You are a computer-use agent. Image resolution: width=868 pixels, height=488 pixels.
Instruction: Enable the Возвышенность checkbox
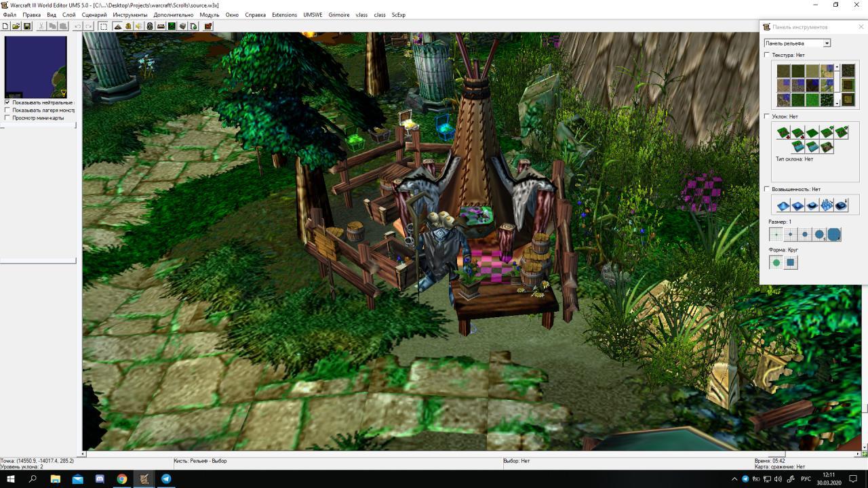point(767,189)
